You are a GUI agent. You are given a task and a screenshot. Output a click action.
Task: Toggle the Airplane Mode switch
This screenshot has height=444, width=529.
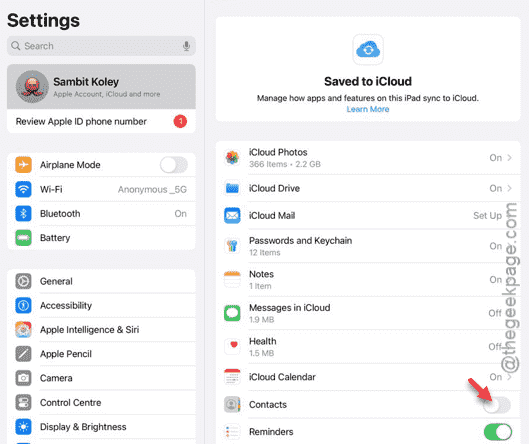tap(174, 165)
